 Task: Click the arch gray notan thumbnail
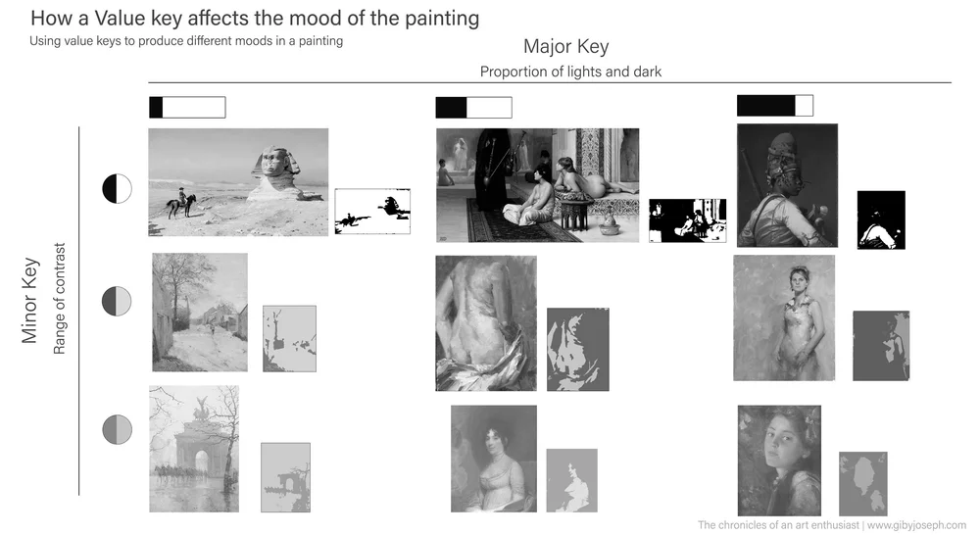(x=285, y=477)
